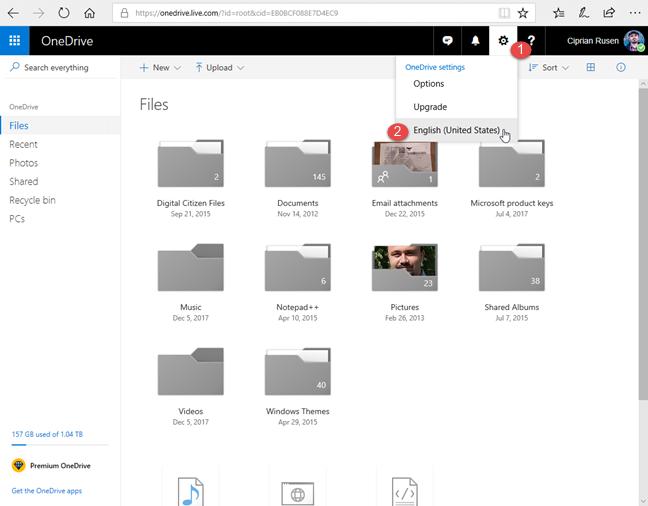Image resolution: width=648 pixels, height=506 pixels.
Task: Click the scrollbar up arrow
Action: click(x=643, y=84)
